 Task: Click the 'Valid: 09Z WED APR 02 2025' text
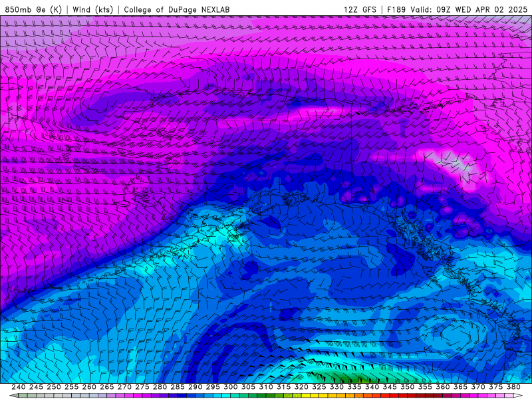coord(469,9)
